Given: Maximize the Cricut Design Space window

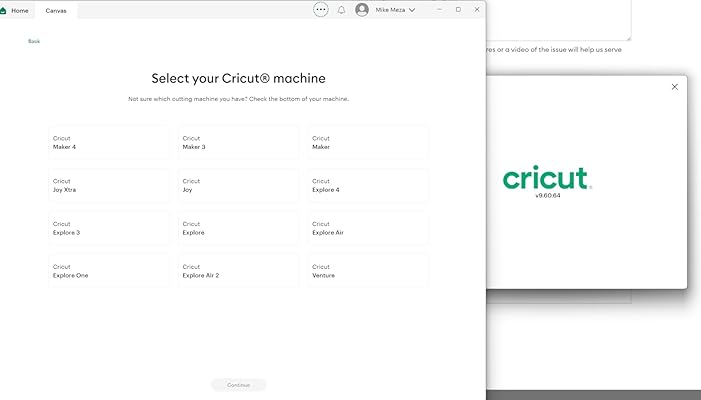Looking at the screenshot, I should (458, 9).
